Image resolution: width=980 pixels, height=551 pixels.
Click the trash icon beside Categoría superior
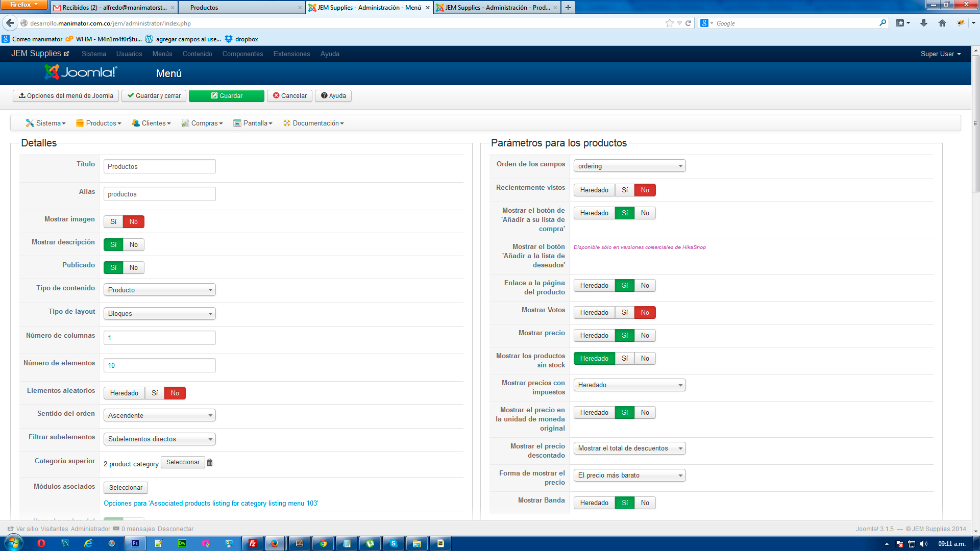210,462
